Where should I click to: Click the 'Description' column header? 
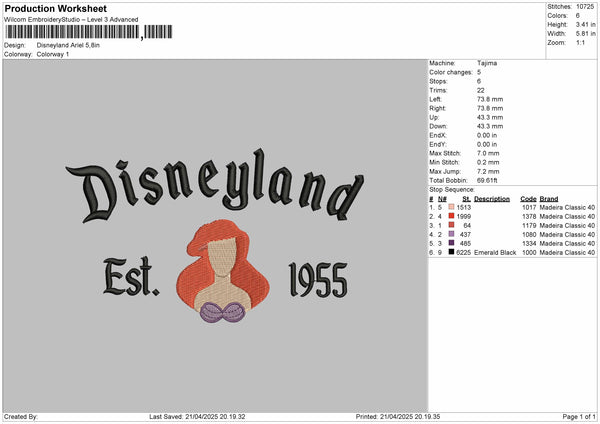(492, 199)
